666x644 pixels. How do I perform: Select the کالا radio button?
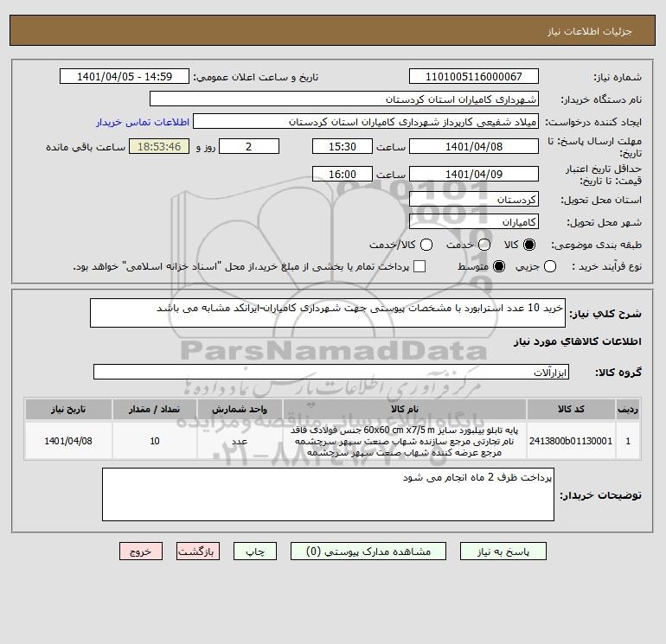click(529, 245)
